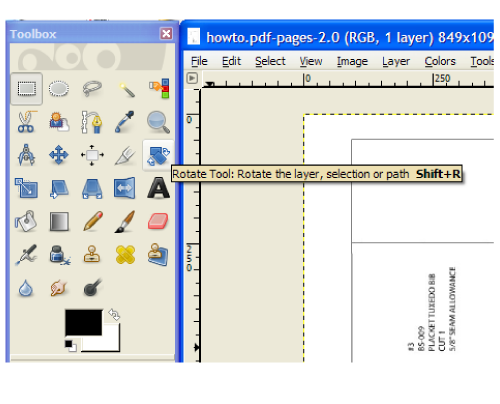This screenshot has height=404, width=500.
Task: Open the background white color swatch
Action: click(x=107, y=342)
